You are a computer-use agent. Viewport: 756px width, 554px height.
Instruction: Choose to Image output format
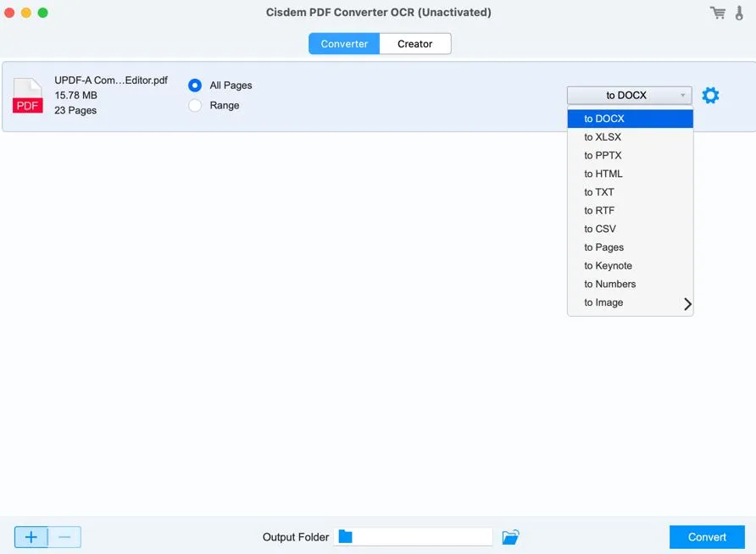coord(631,302)
